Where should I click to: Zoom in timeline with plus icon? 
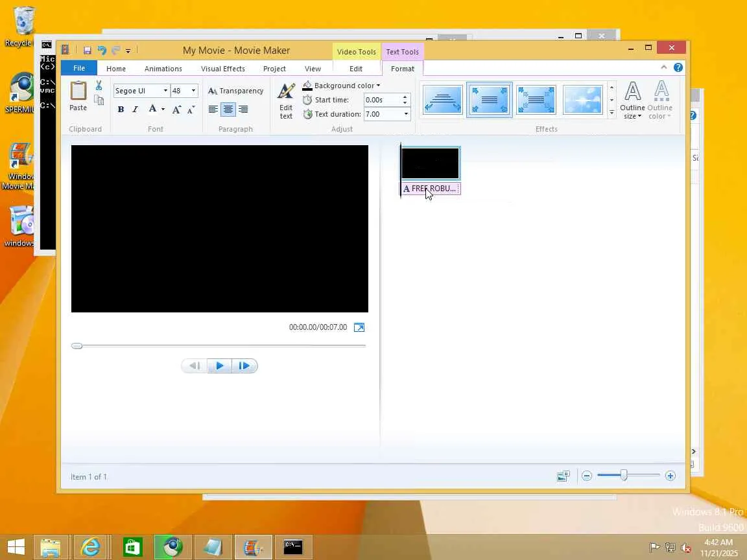click(x=670, y=476)
